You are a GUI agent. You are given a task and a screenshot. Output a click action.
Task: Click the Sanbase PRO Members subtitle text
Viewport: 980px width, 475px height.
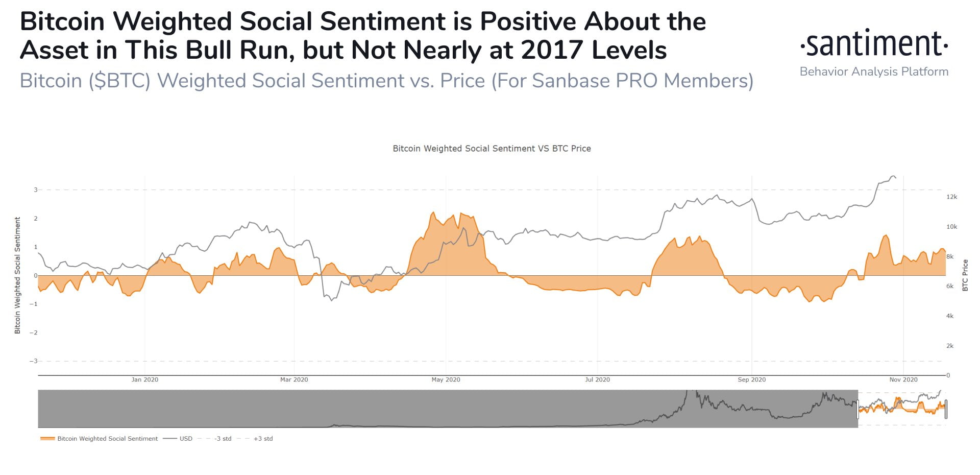622,81
